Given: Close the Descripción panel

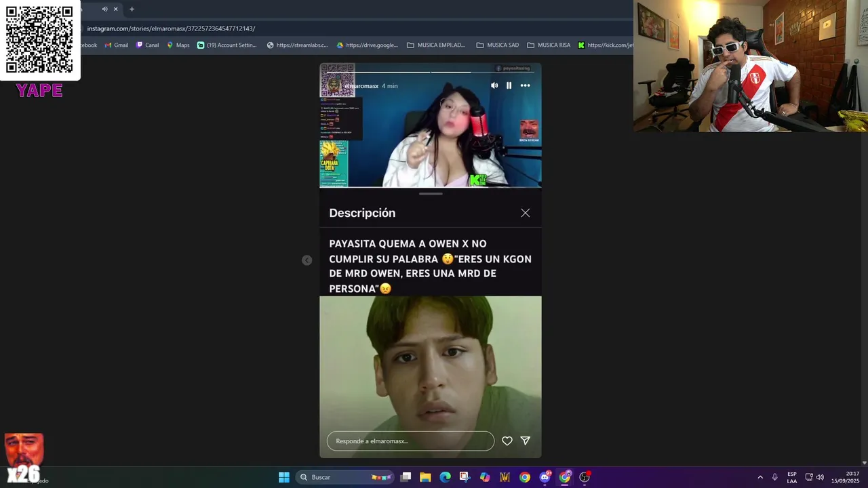Looking at the screenshot, I should tap(525, 213).
